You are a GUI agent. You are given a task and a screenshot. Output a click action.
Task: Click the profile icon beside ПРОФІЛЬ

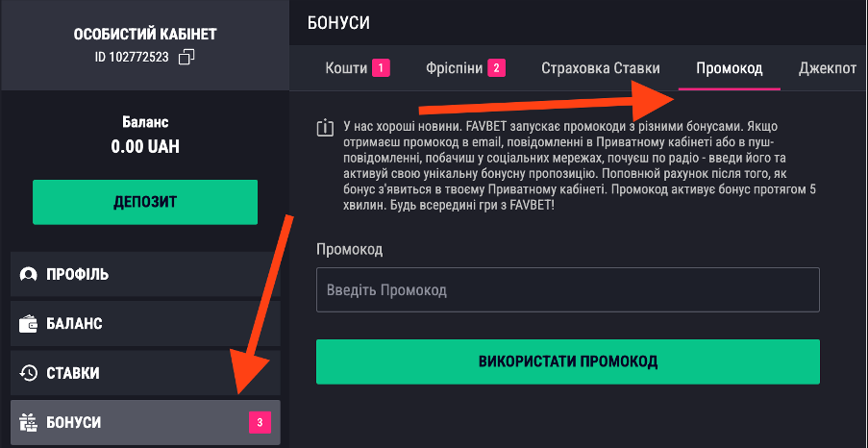pyautogui.click(x=29, y=274)
